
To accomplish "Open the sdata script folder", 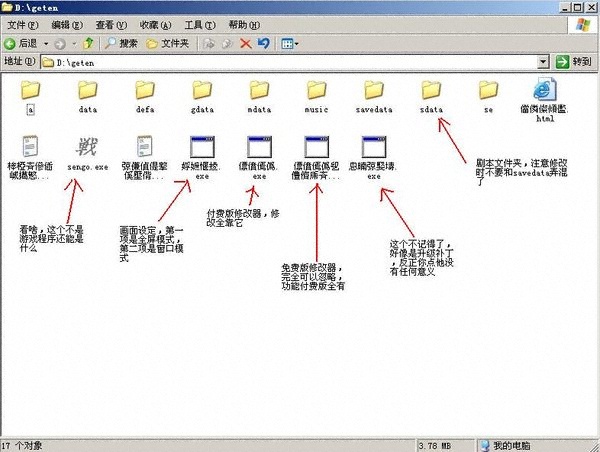I will 431,92.
